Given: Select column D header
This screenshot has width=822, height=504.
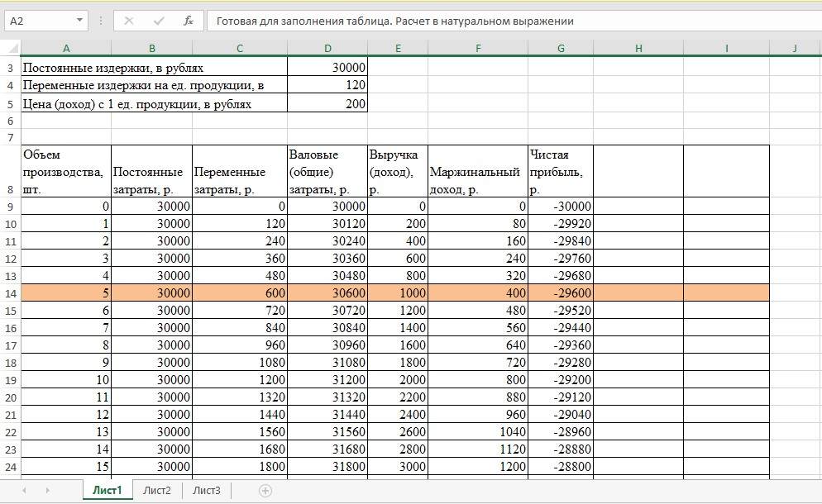Looking at the screenshot, I should click(x=327, y=48).
